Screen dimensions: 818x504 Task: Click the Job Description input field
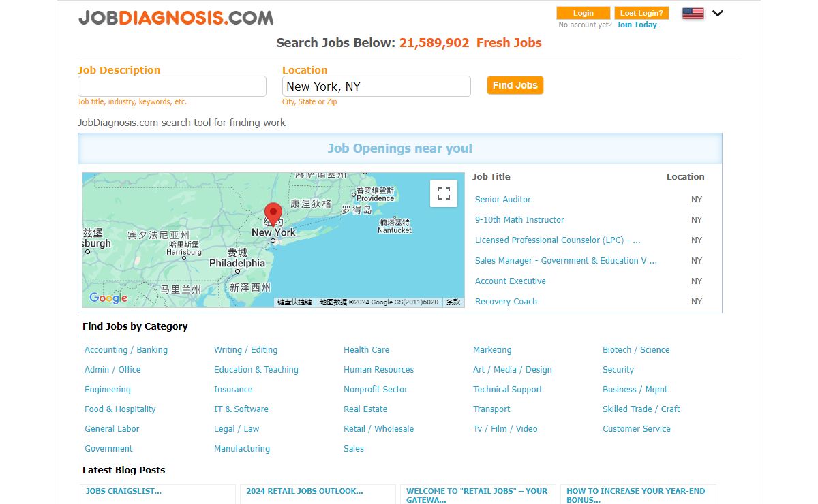click(x=172, y=86)
